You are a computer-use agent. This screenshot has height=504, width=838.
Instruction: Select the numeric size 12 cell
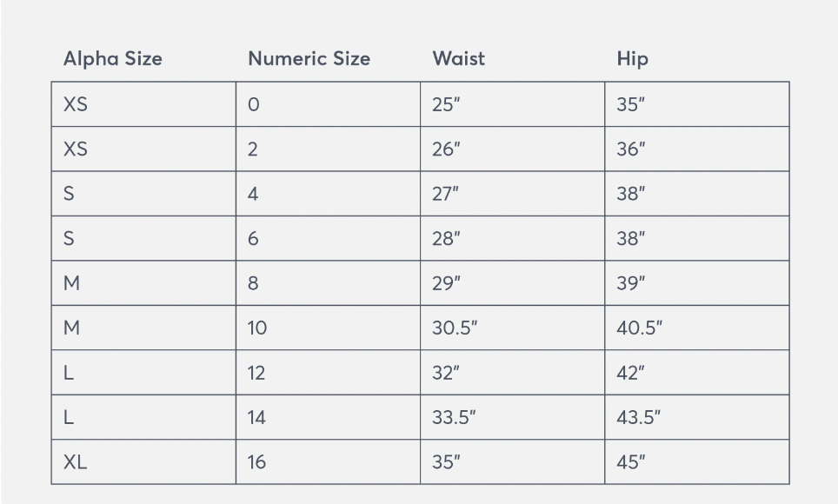click(x=328, y=373)
